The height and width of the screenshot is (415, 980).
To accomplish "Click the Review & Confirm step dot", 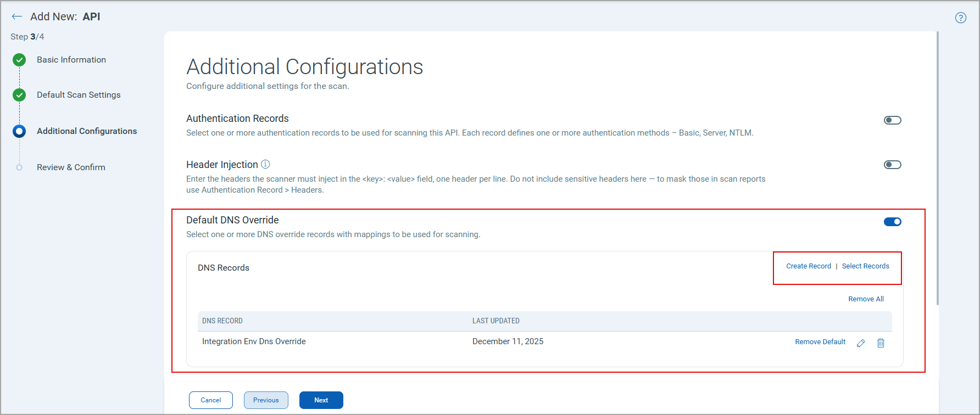I will tap(19, 167).
